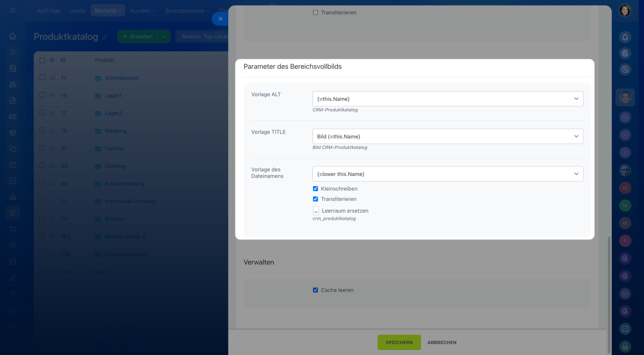Click the green Erstellen button
The image size is (644, 355).
tap(138, 37)
